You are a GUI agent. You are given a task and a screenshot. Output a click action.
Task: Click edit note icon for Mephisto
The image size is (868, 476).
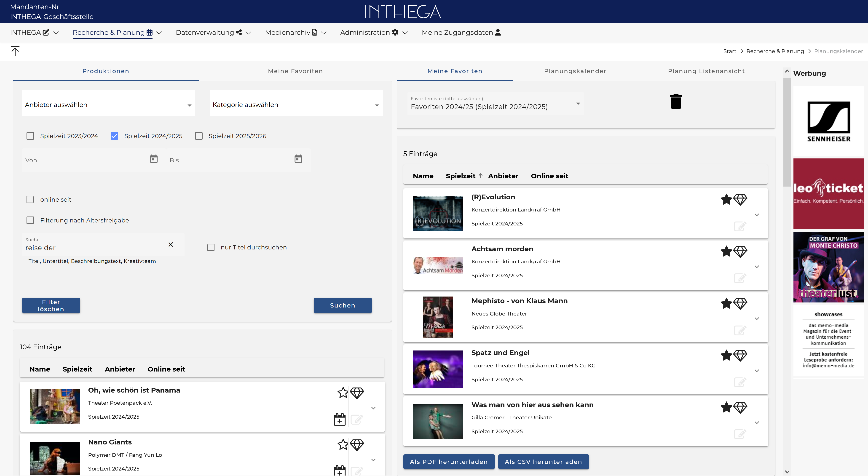(740, 330)
